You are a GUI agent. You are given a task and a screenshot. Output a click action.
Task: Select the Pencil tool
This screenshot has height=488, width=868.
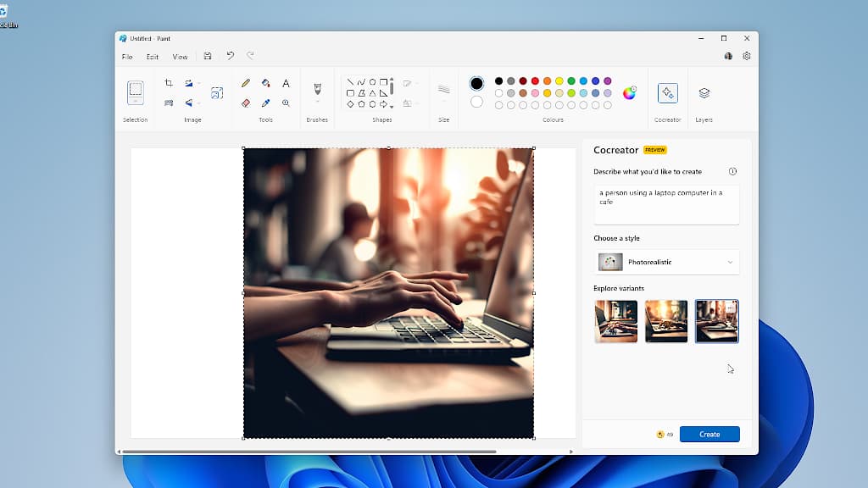coord(246,83)
